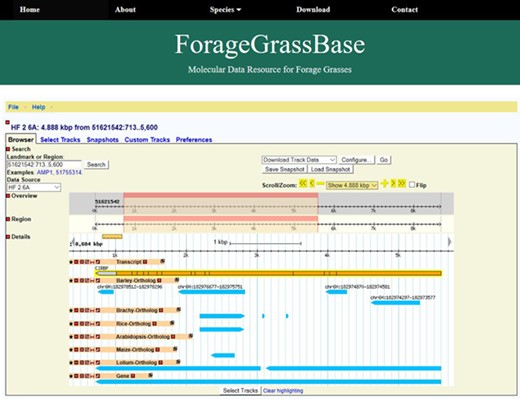Image resolution: width=520 pixels, height=399 pixels.
Task: Click pop-out arrow icon on Transcript track
Action: coord(98,262)
